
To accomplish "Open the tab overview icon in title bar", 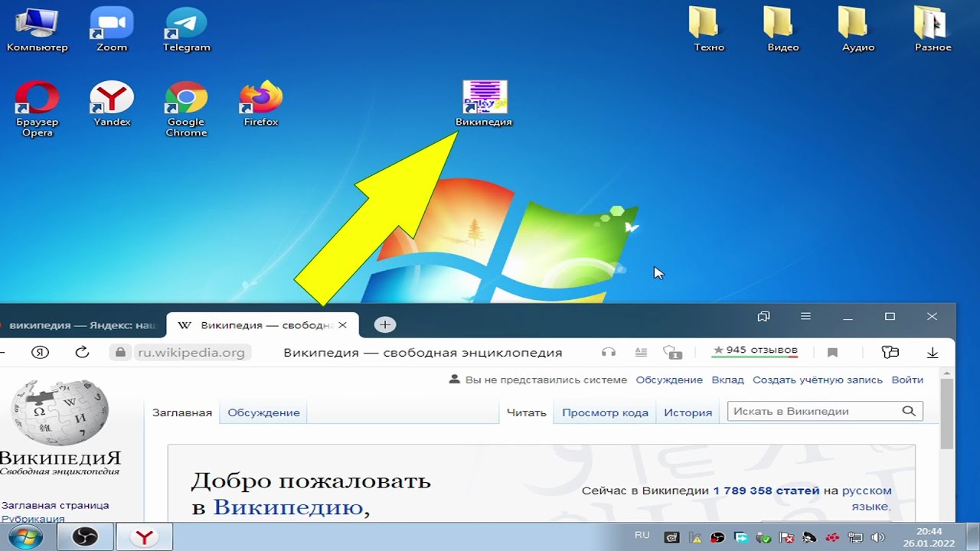I will [763, 316].
